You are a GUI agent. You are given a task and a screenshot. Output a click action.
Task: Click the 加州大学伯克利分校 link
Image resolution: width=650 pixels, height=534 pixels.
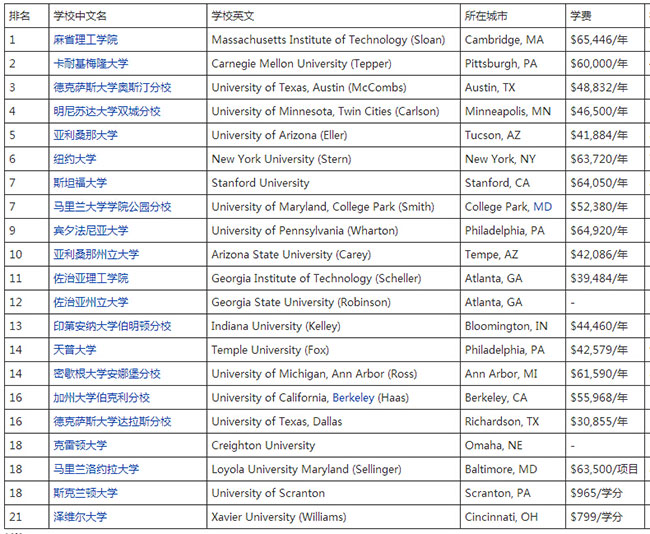[x=101, y=398]
